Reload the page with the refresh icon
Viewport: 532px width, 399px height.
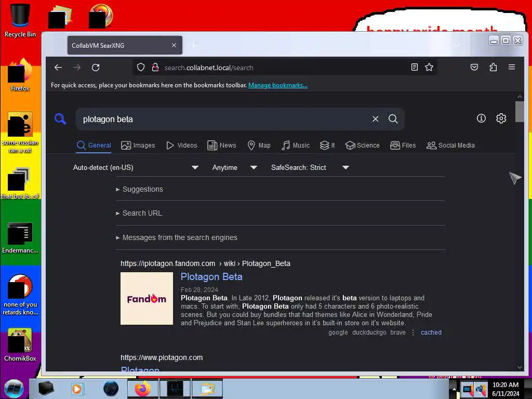[x=96, y=68]
